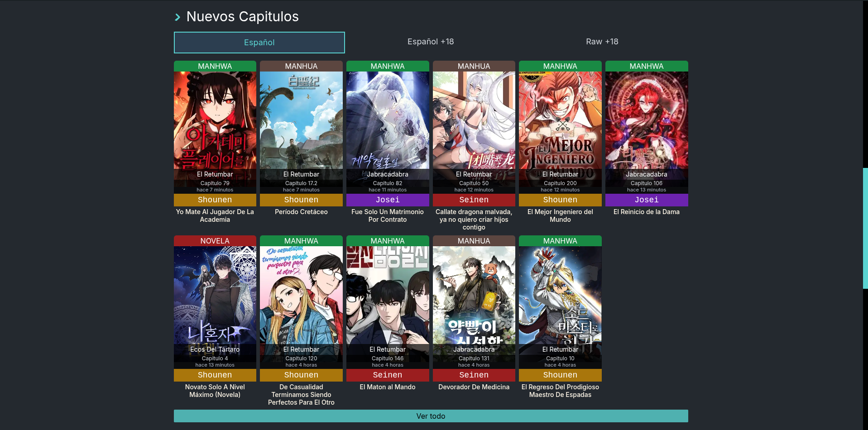
Task: Click Seinen tag under El Maton al Mando
Action: (x=388, y=375)
